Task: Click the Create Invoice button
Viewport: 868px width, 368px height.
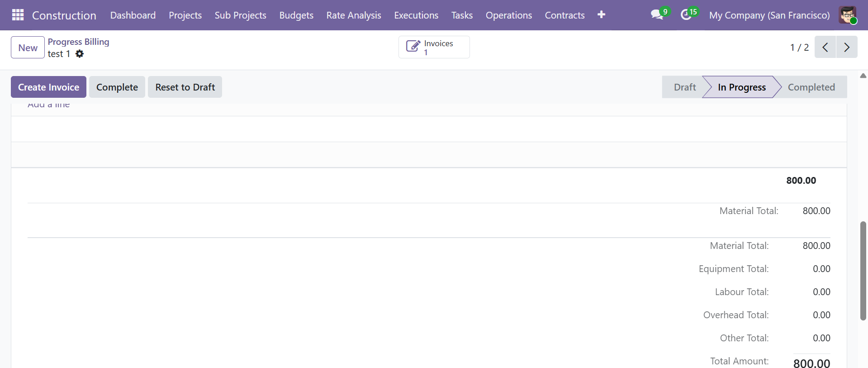Action: (48, 87)
